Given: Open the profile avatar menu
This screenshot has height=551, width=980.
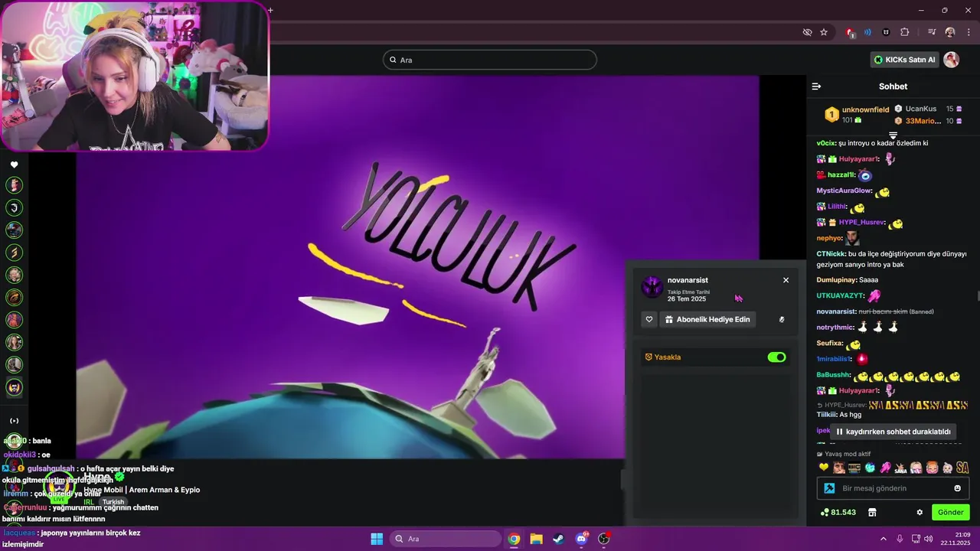Looking at the screenshot, I should pyautogui.click(x=951, y=60).
